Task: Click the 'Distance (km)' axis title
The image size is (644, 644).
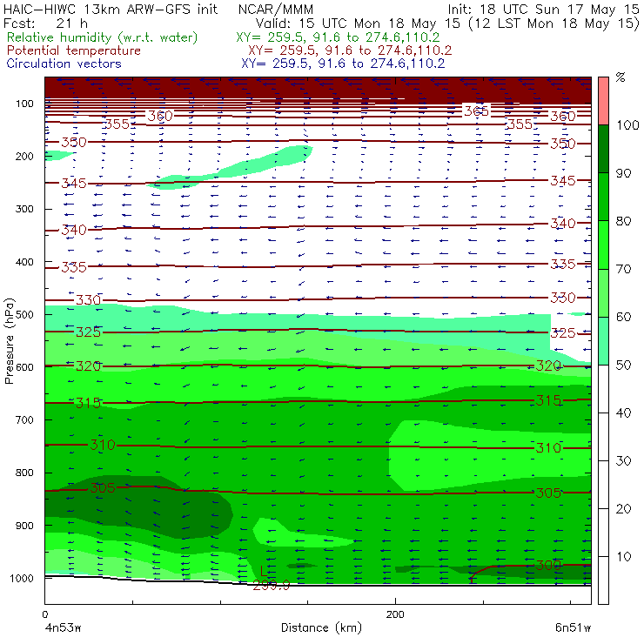Action: 321,627
